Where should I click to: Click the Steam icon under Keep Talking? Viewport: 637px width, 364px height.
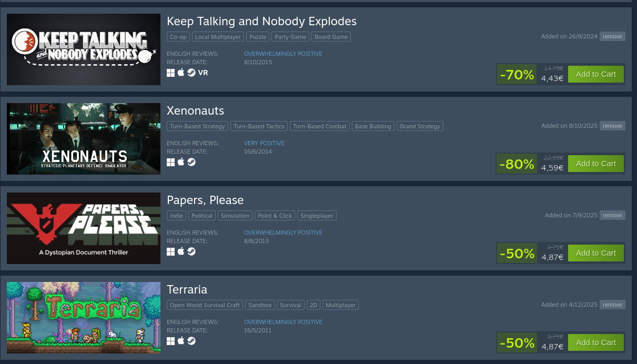(x=191, y=73)
